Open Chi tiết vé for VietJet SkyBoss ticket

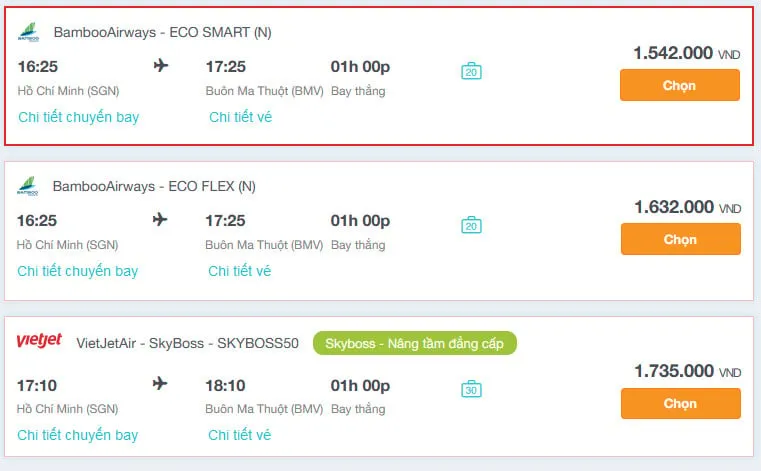[239, 435]
